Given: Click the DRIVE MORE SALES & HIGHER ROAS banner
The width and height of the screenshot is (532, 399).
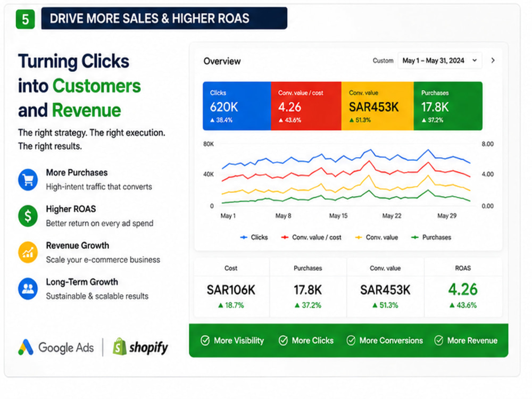Looking at the screenshot, I should coord(164,18).
